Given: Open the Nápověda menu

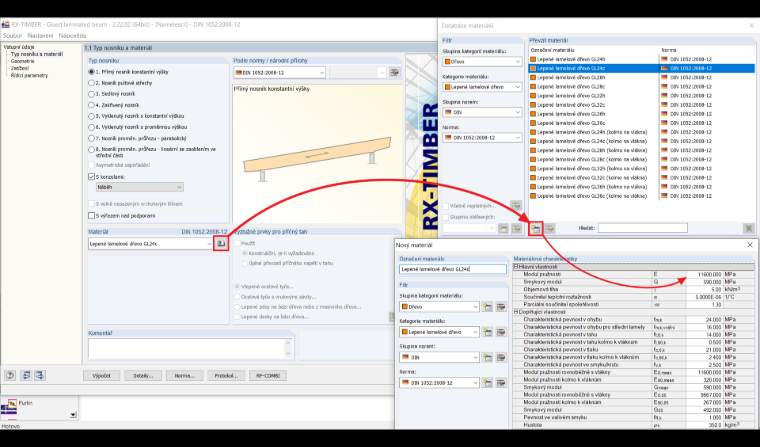Looking at the screenshot, I should click(72, 36).
